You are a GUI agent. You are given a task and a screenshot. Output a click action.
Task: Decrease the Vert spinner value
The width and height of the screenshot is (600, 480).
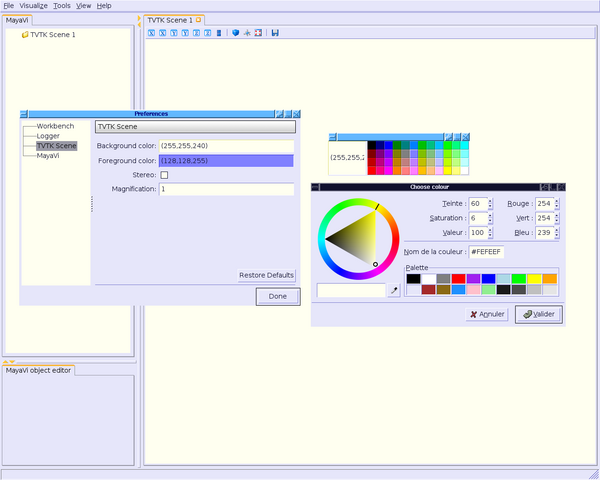(557, 221)
